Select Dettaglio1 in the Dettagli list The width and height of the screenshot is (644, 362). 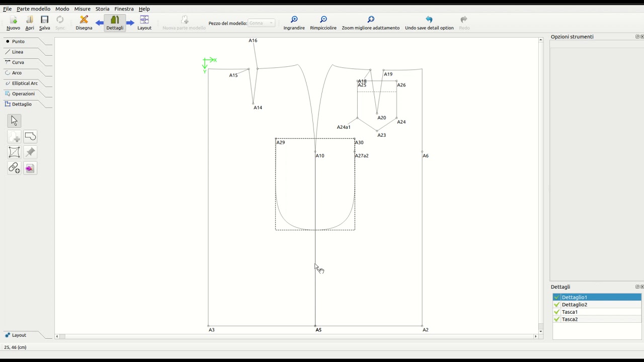coord(597,297)
